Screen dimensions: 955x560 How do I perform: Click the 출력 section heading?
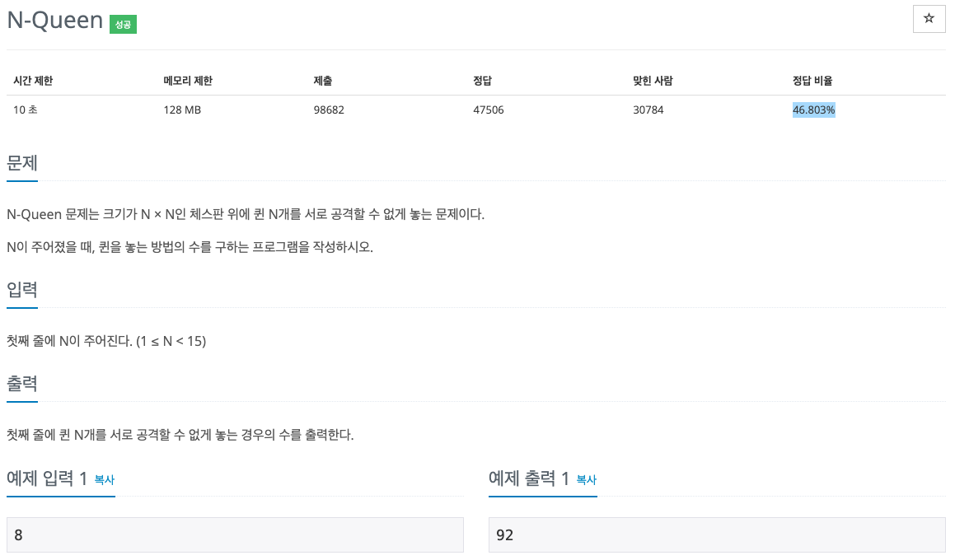click(x=22, y=384)
